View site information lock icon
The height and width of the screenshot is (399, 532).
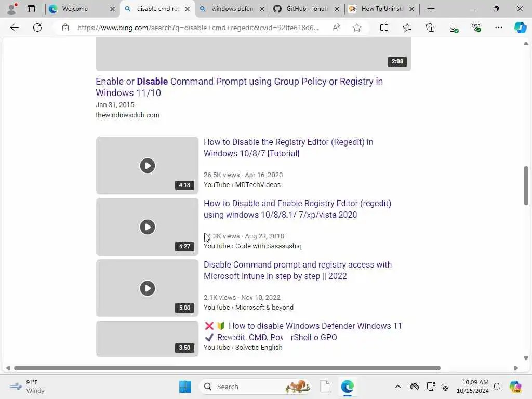pyautogui.click(x=65, y=28)
